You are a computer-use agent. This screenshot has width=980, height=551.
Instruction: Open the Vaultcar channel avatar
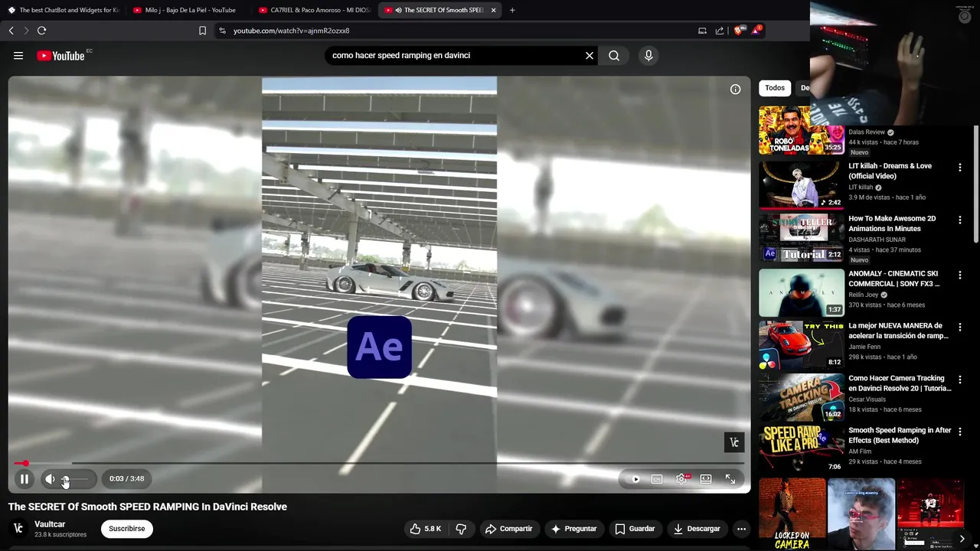tap(18, 529)
